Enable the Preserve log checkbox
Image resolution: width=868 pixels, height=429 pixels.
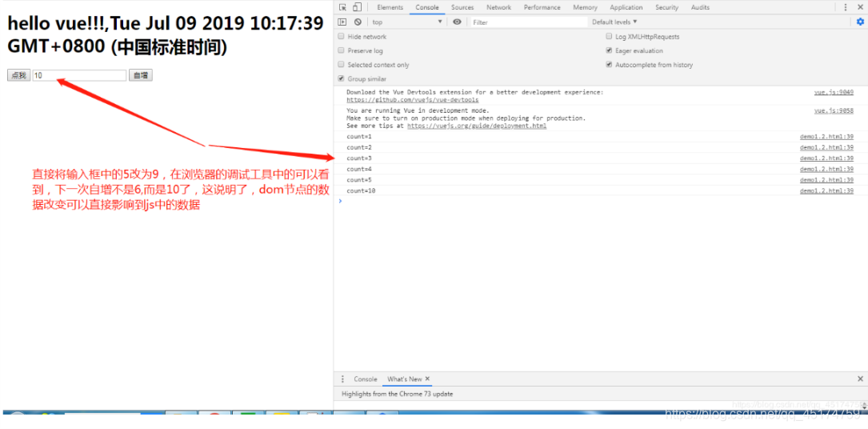[x=341, y=50]
